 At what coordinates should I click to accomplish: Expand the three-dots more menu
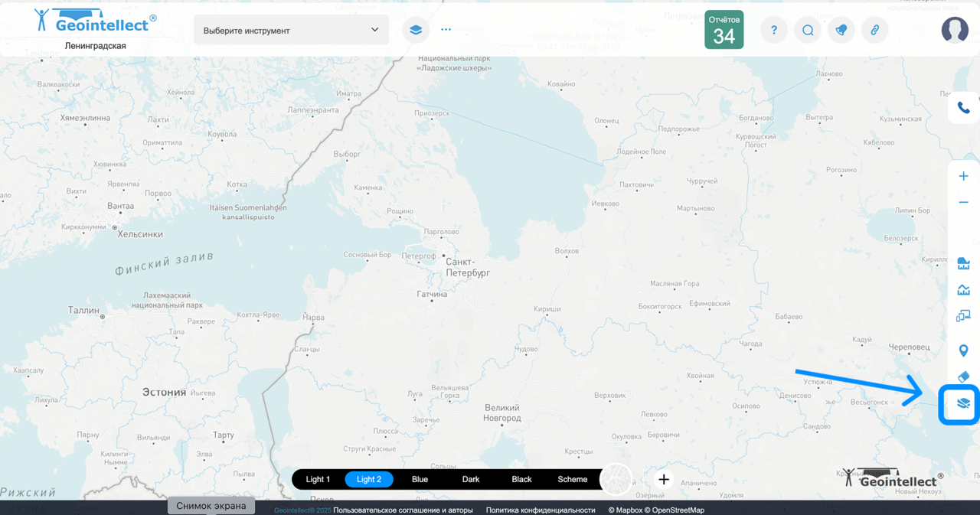[446, 30]
